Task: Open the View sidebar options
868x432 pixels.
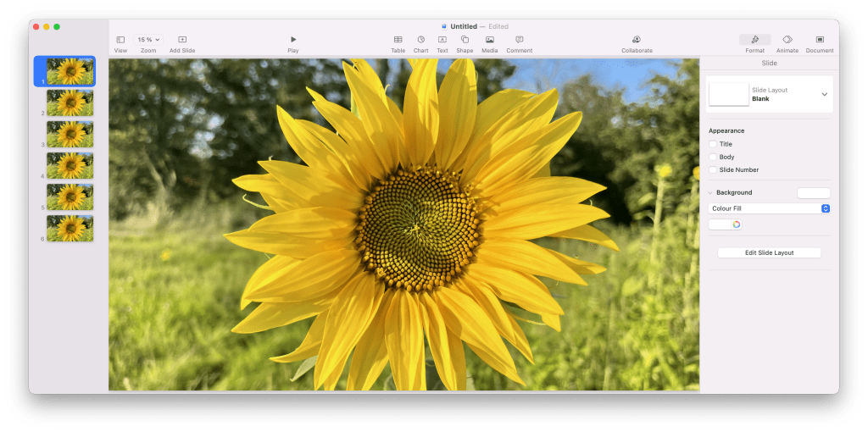Action: pyautogui.click(x=120, y=40)
